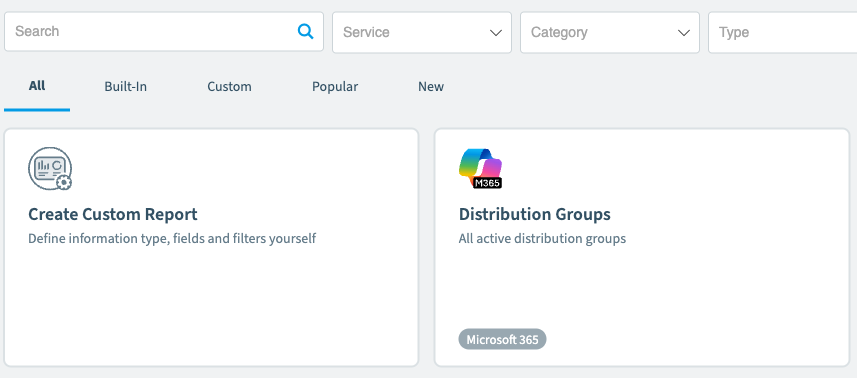Switch to the Custom tab
This screenshot has height=378, width=857.
[x=230, y=86]
